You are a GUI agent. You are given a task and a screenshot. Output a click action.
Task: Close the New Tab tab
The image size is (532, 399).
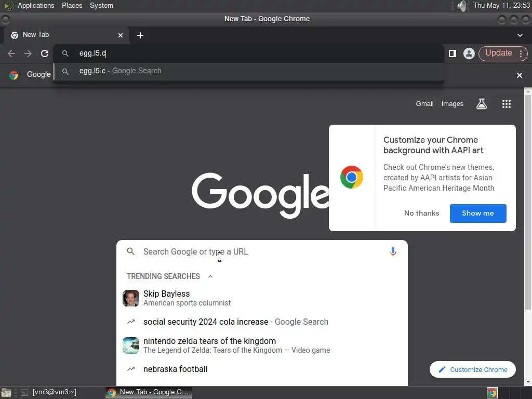121,35
